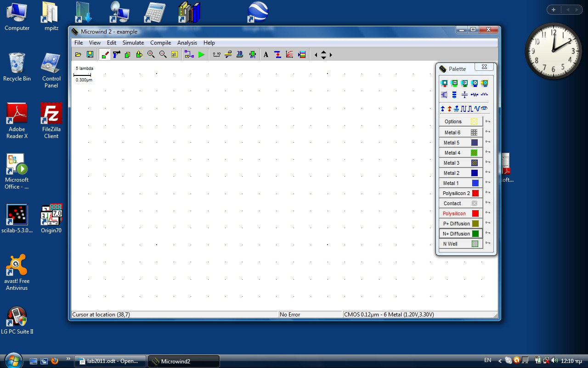The width and height of the screenshot is (588, 368).
Task: Select the clock signal icon in Palette
Action: [x=464, y=109]
